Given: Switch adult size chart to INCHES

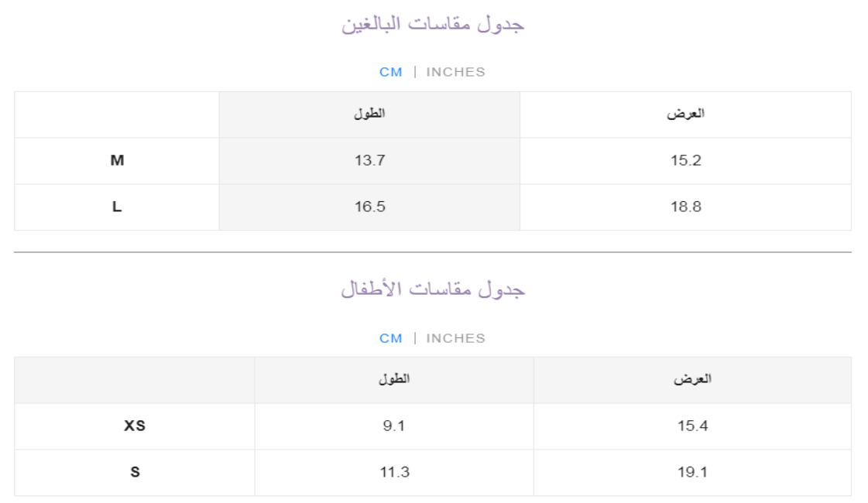Looking at the screenshot, I should point(455,72).
